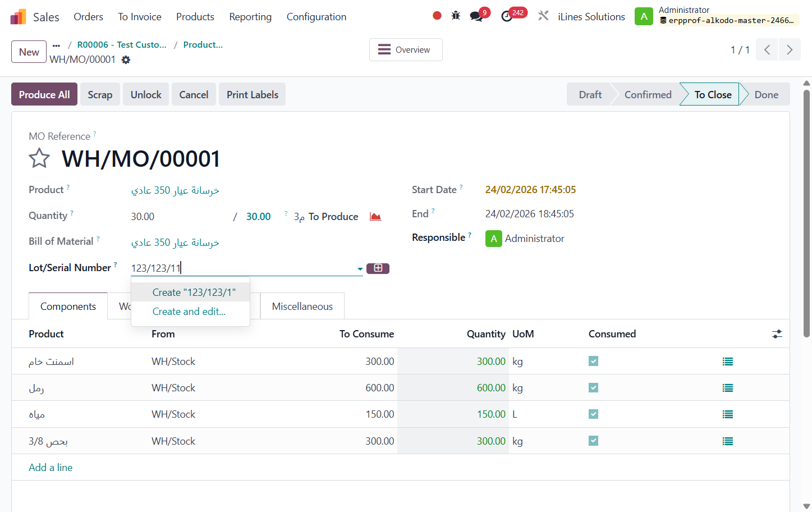Click the forecast chart icon beside To Produce
This screenshot has width=812, height=512.
375,217
